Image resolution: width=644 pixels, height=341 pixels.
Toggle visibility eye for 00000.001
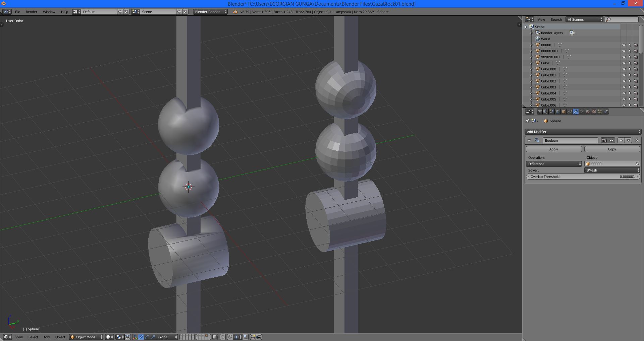[x=624, y=51]
